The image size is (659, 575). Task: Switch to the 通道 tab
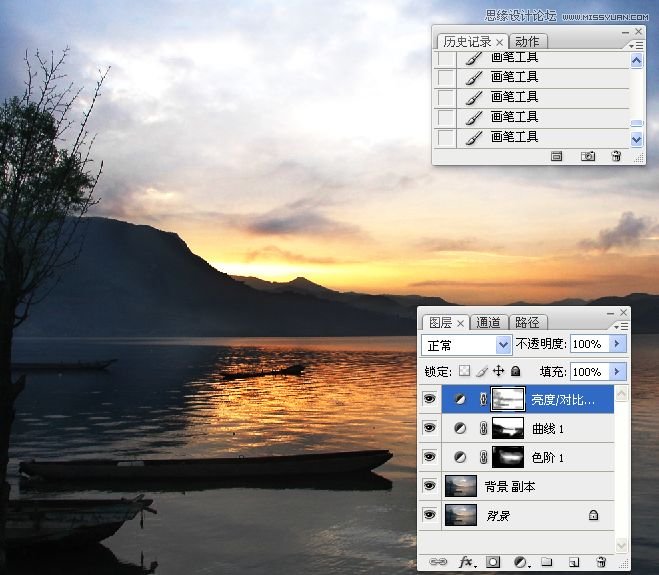(488, 322)
